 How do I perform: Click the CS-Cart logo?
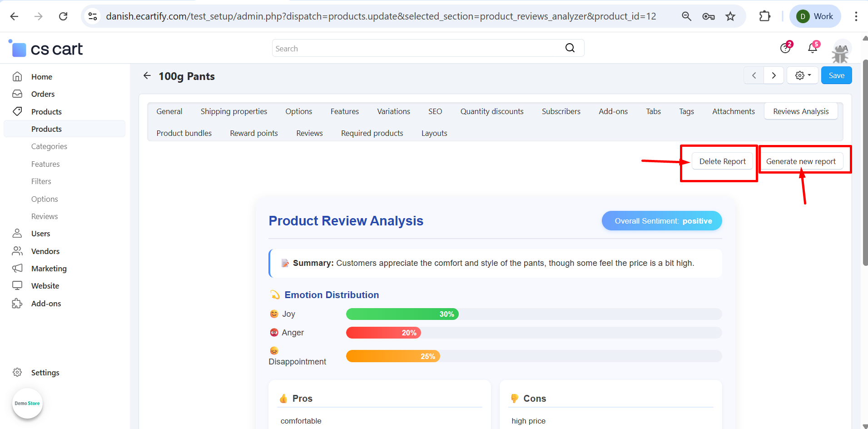tap(46, 49)
